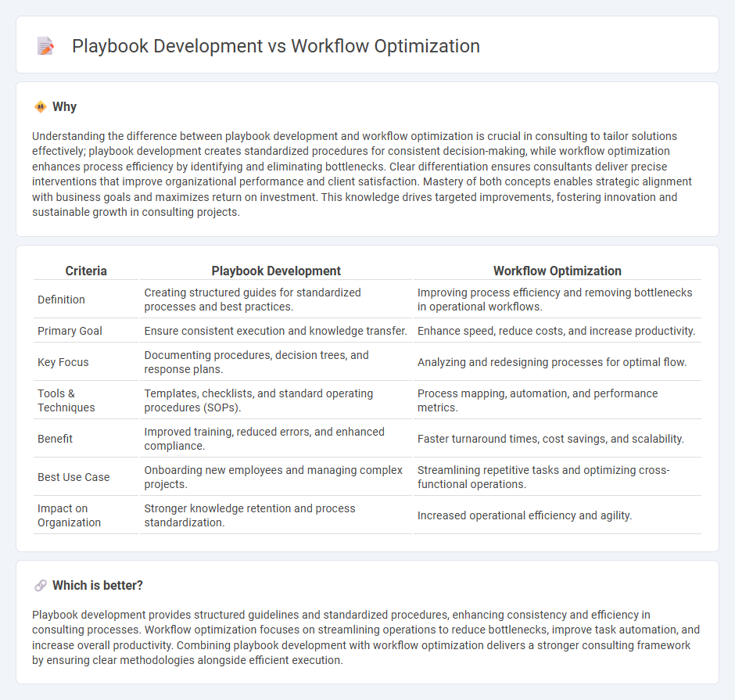Click the chain link icon beside Which is better
The height and width of the screenshot is (700, 735).
[41, 585]
